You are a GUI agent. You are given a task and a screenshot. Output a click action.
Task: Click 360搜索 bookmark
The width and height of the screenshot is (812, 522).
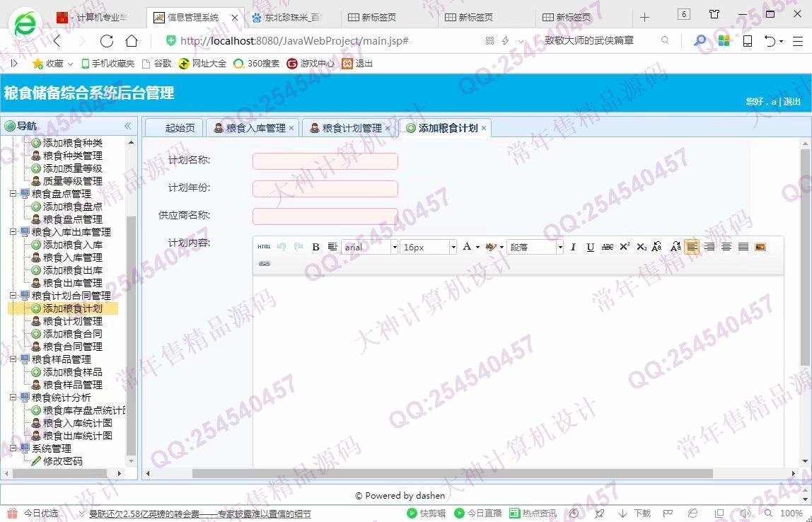click(256, 64)
